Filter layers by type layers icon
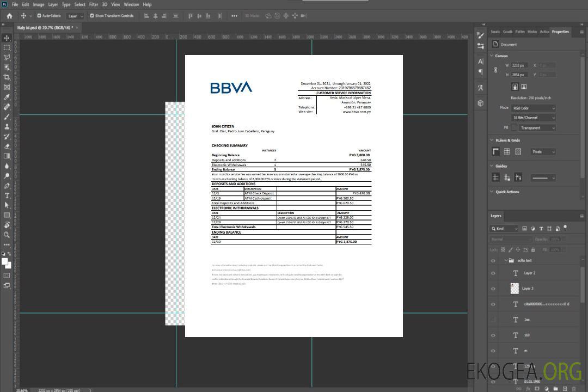This screenshot has width=588, height=392. tap(541, 229)
